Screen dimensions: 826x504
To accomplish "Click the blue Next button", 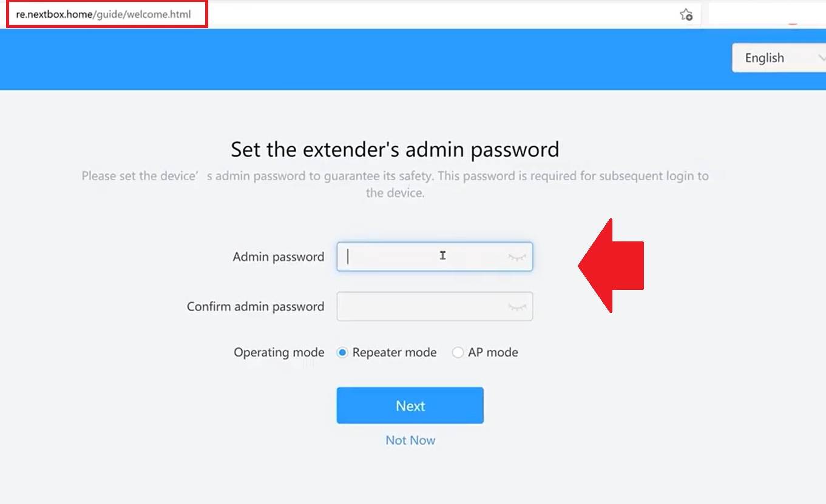I will 410,406.
